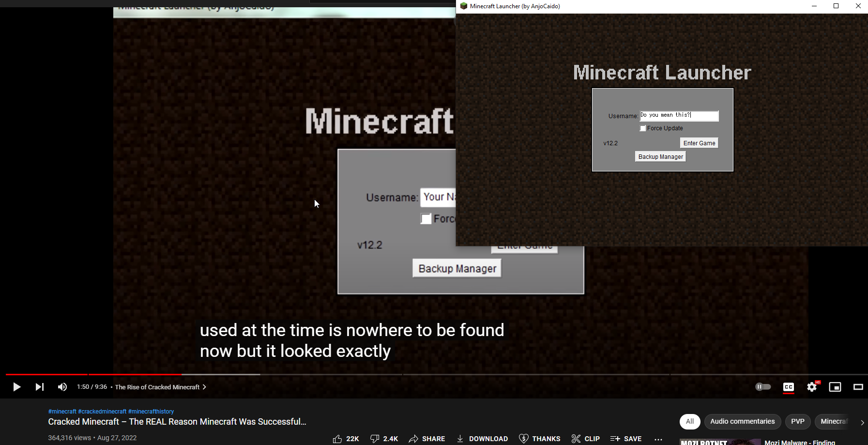Viewport: 868px width, 445px height.
Task: Enable the Force Update checkbox in the launcher
Action: 643,128
